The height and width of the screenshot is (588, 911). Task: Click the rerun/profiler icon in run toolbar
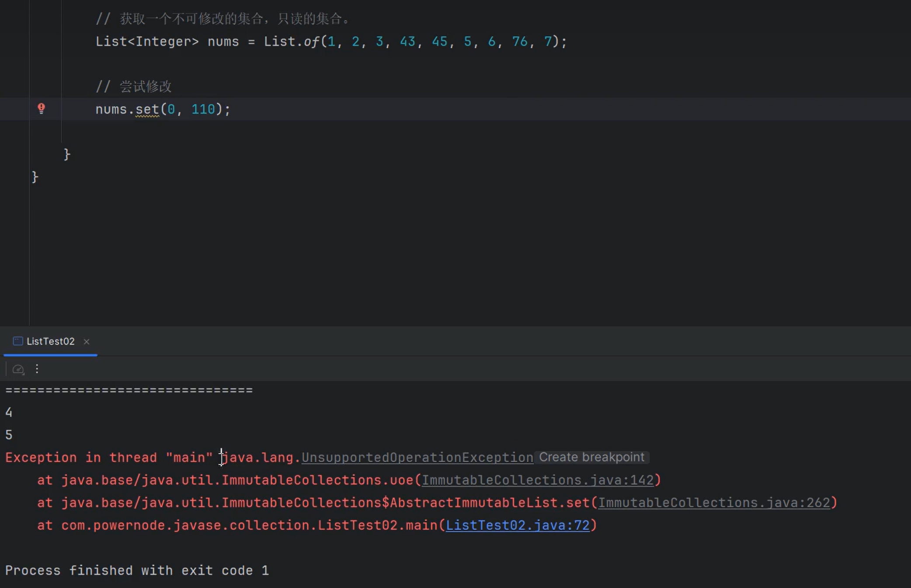(18, 369)
